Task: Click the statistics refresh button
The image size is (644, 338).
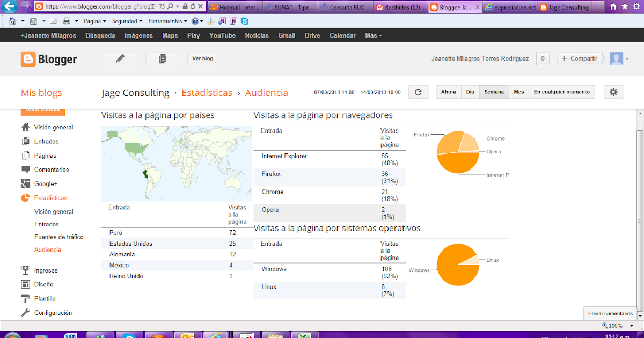Action: [x=419, y=92]
